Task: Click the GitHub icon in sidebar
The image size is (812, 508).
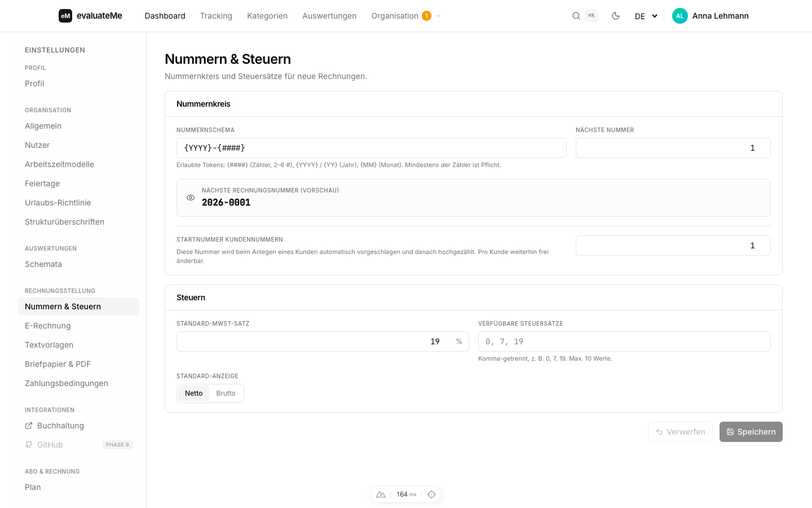Action: (29, 445)
